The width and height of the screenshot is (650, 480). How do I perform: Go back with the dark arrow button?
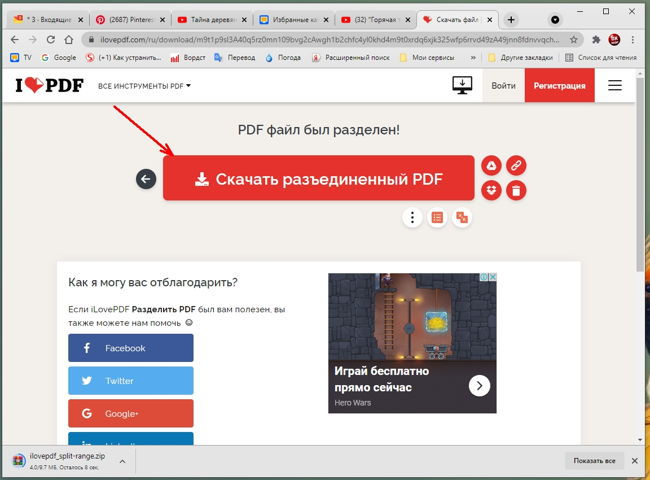146,179
